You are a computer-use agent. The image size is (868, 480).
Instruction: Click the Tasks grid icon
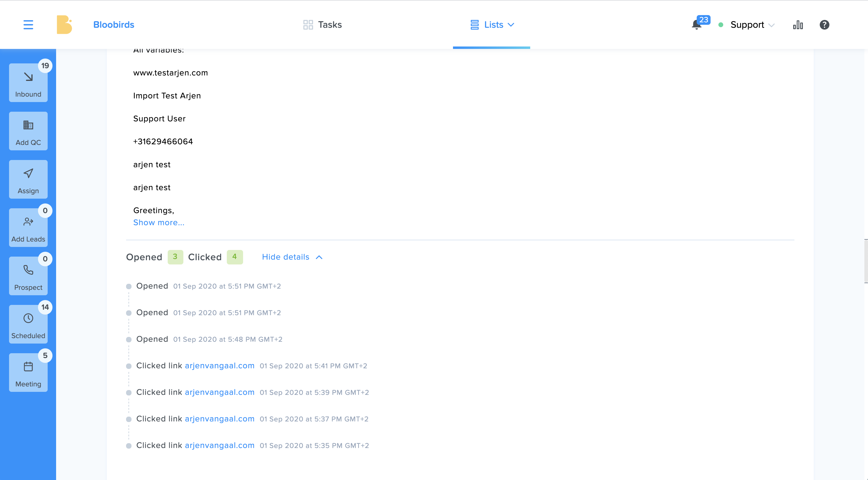coord(308,25)
